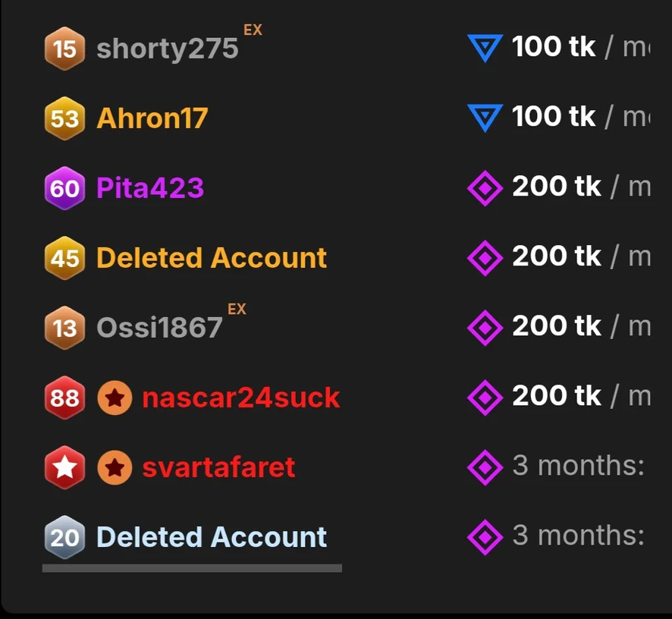Select the Ossi1867 username
Viewport: 672px width, 619px height.
click(x=159, y=328)
